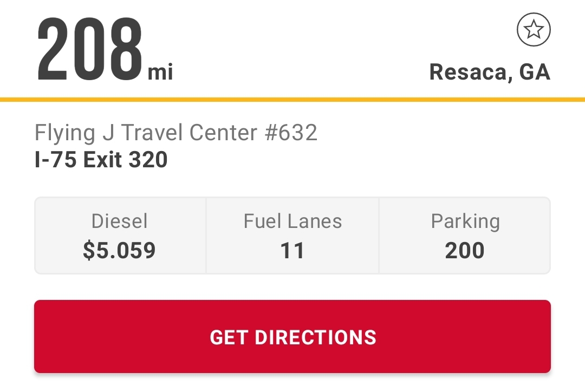The width and height of the screenshot is (585, 392).
Task: Tap the "GA" state abbreviation
Action: coord(535,72)
